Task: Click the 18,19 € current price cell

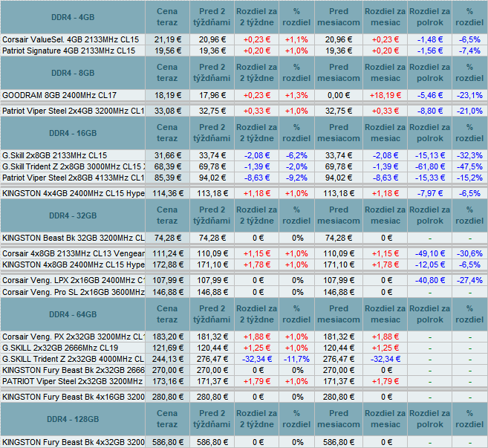Action: click(167, 95)
